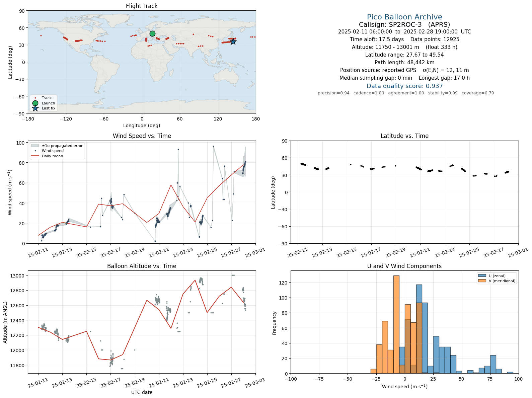Click 'Latitude range: 27.67 to 49.54'
This screenshot has width=532, height=398.
coord(404,55)
